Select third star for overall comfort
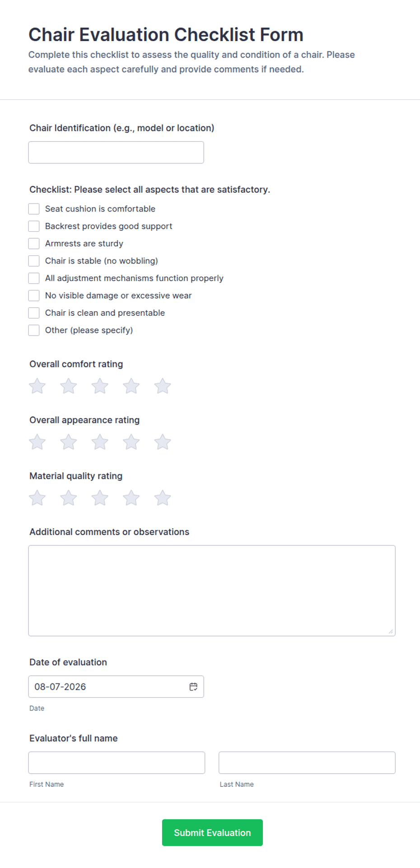This screenshot has width=420, height=868. tap(100, 386)
